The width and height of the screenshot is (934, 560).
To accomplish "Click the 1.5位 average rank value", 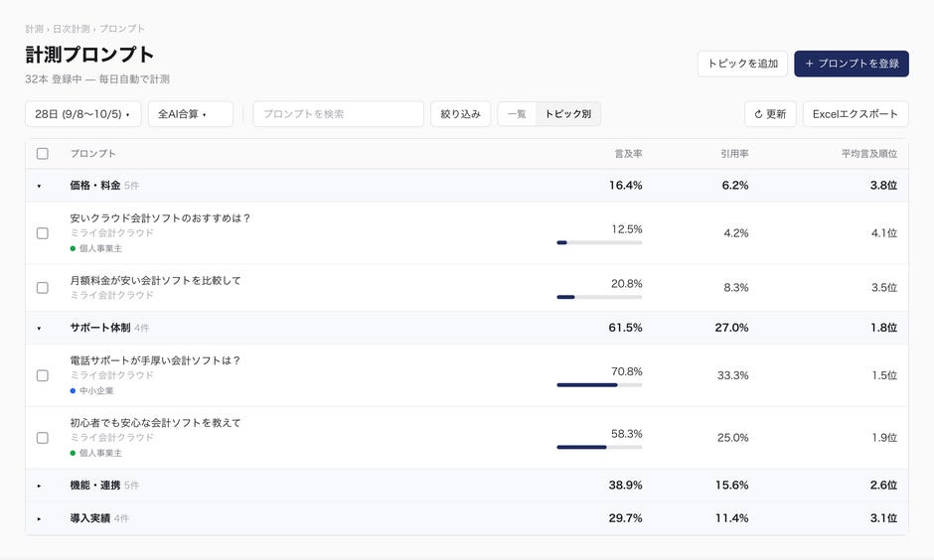I will [884, 375].
